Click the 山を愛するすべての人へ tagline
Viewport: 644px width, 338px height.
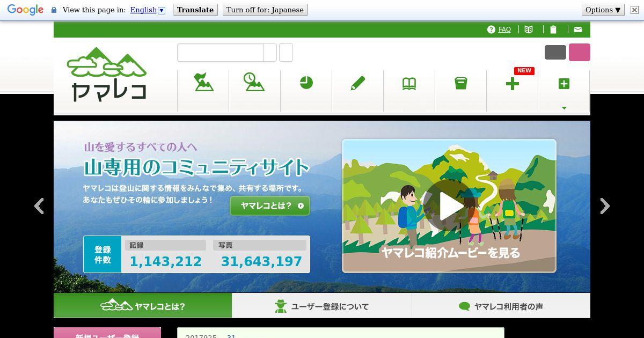[141, 147]
